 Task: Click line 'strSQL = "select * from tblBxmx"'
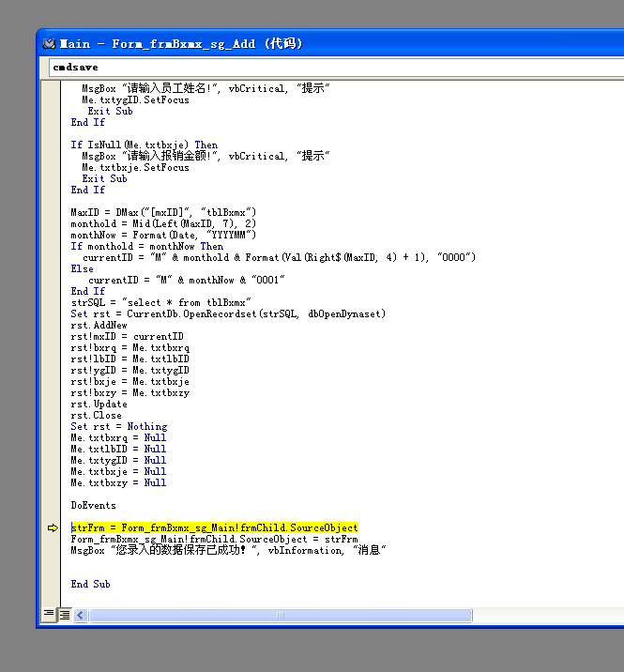(160, 302)
